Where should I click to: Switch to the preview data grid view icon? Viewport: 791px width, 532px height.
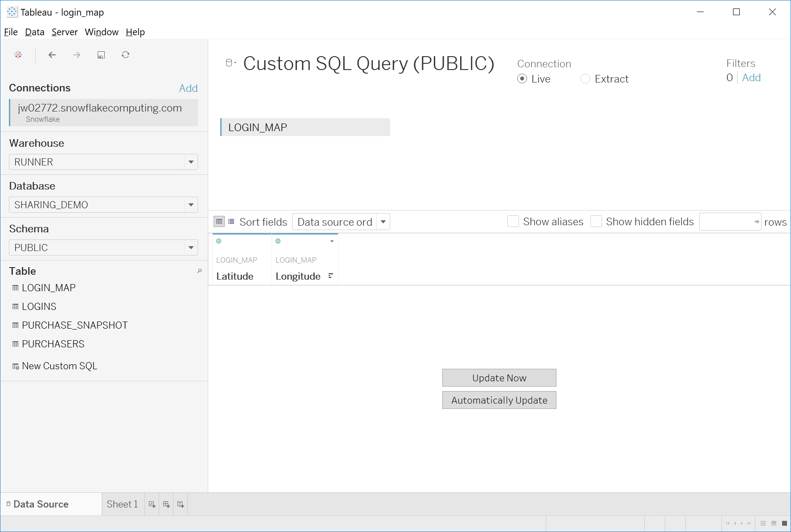(219, 222)
